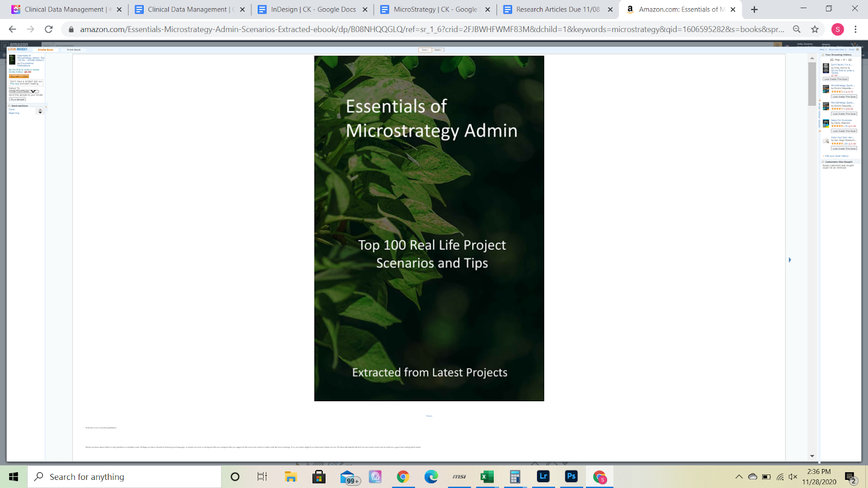Open the Windows Start menu
This screenshot has height=488, width=868.
point(14,477)
